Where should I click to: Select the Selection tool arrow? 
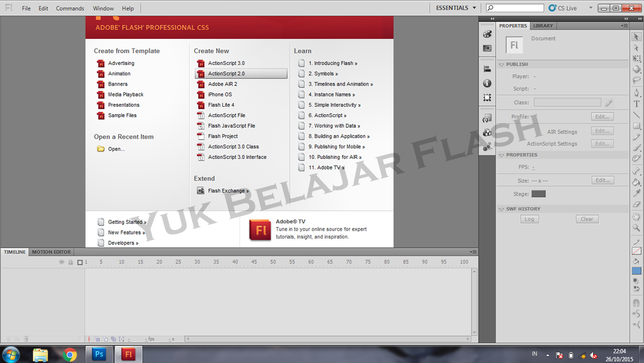[637, 37]
